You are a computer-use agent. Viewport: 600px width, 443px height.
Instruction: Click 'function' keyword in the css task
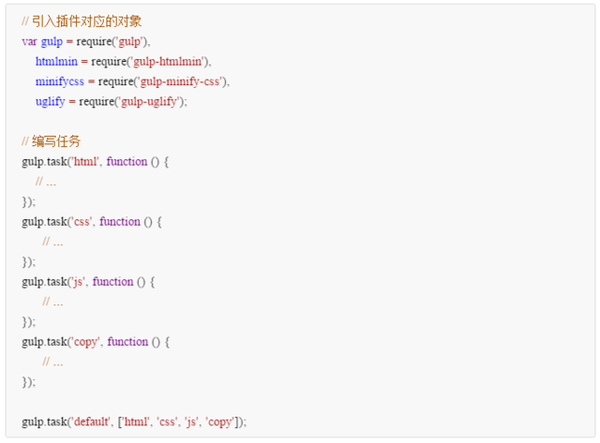pyautogui.click(x=120, y=222)
